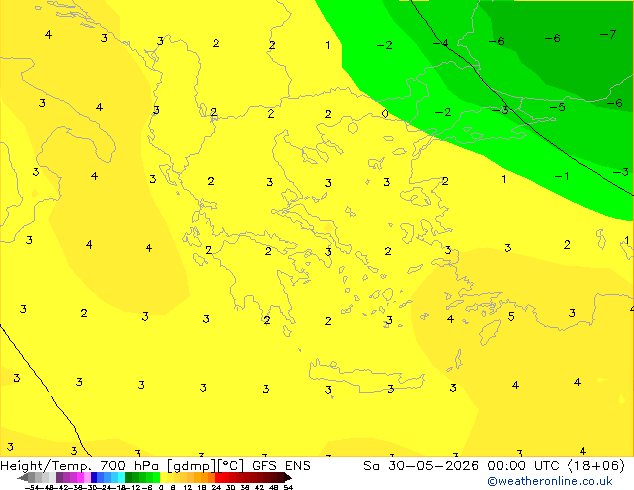Click the legend scale label "24"
Viewport: 634px width, 490px height.
click(x=216, y=487)
